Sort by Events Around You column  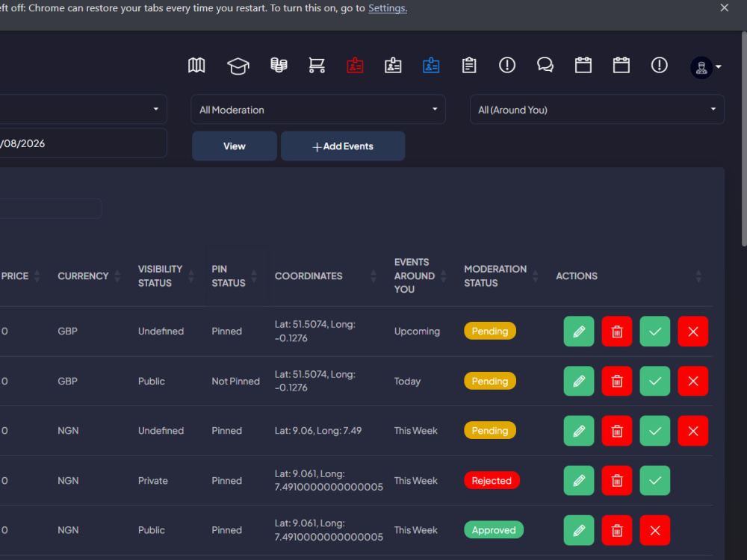pos(444,276)
